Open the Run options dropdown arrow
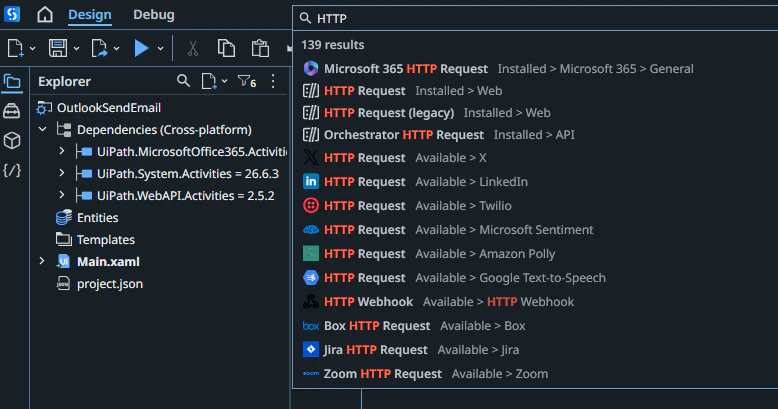The width and height of the screenshot is (778, 409). click(160, 49)
